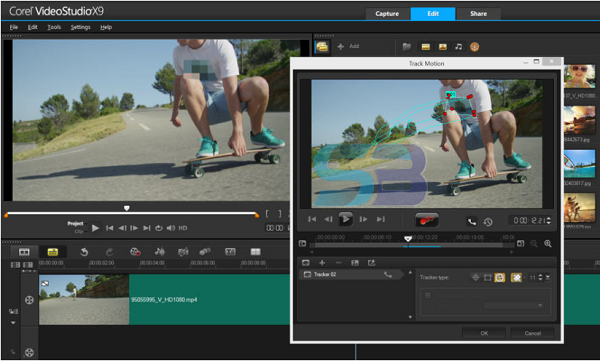Undo the last action in timeline toolbar
Screen dimensions: 600x361
click(84, 252)
